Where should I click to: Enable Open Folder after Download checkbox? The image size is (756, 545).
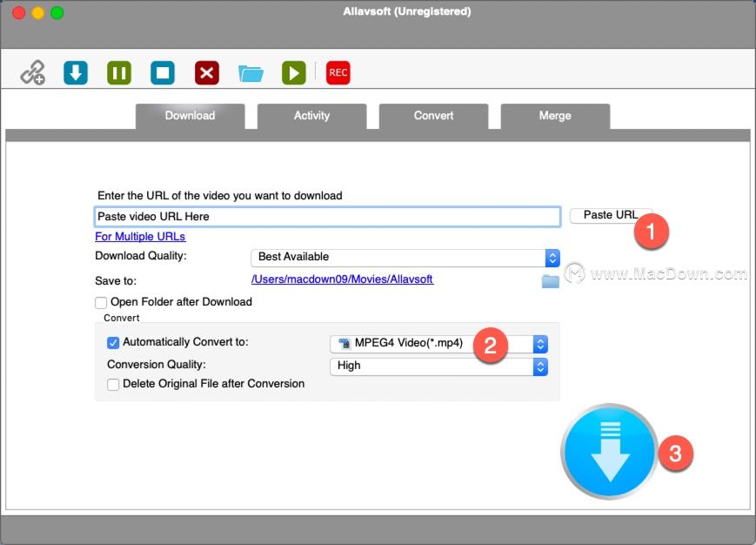[101, 302]
